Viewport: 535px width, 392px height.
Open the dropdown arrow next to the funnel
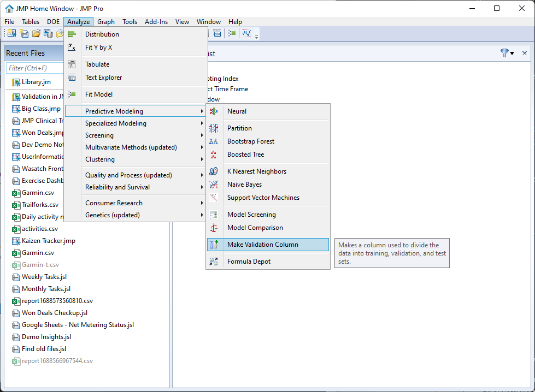[512, 53]
